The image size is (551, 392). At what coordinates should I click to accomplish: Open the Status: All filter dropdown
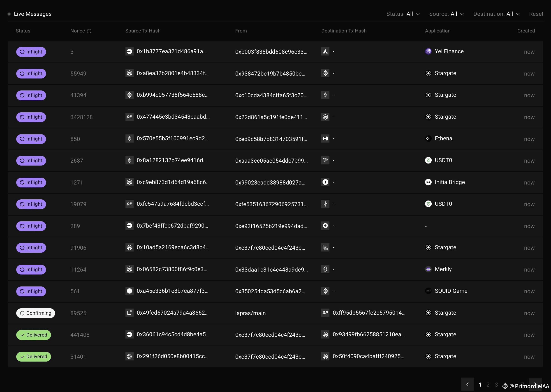point(403,14)
